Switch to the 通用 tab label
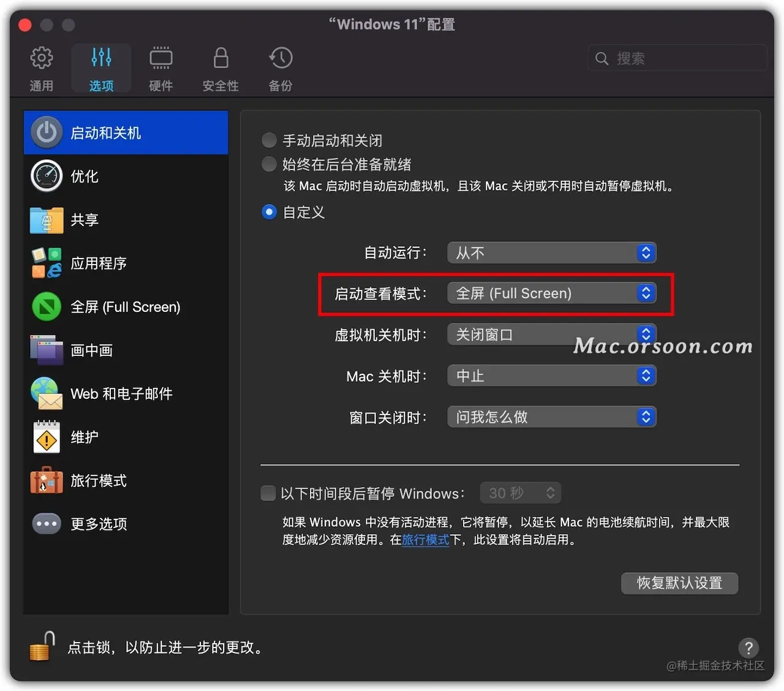This screenshot has height=691, width=784. (42, 86)
